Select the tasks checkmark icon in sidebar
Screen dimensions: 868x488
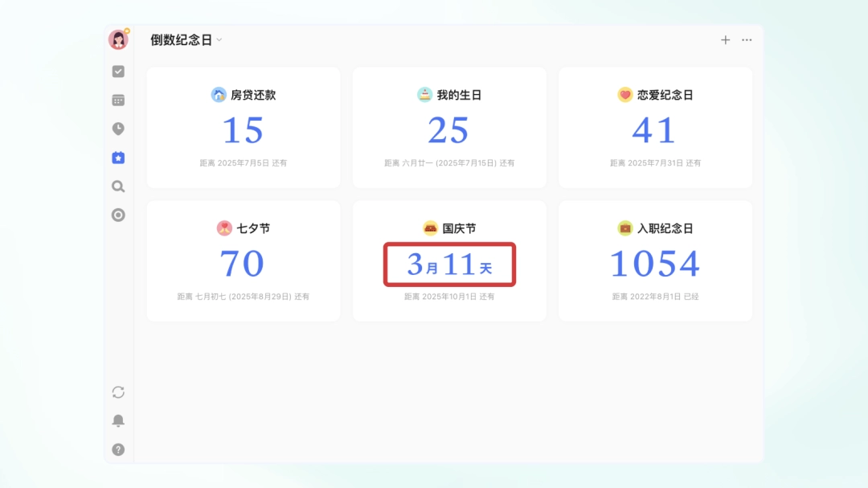(118, 71)
